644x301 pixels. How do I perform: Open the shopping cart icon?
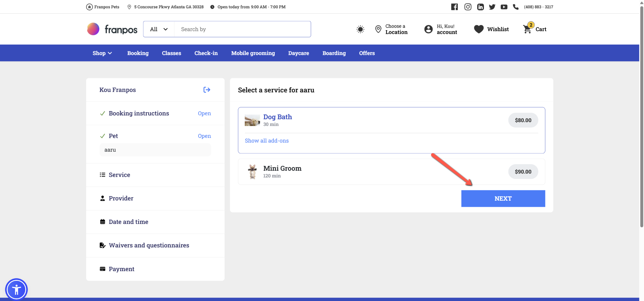[527, 29]
